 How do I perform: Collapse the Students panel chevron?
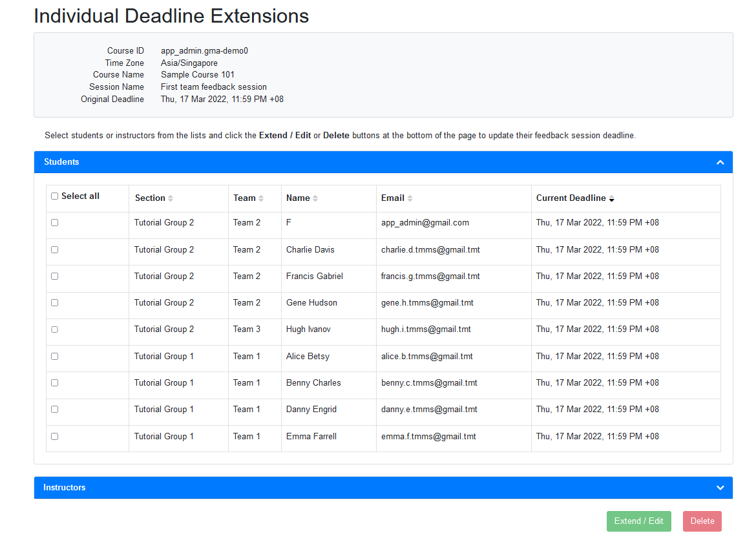pyautogui.click(x=720, y=163)
